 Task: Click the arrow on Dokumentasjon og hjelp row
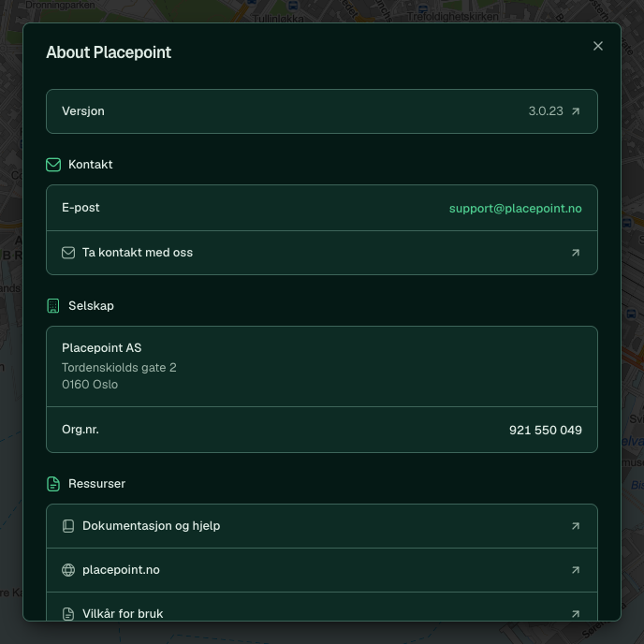576,526
